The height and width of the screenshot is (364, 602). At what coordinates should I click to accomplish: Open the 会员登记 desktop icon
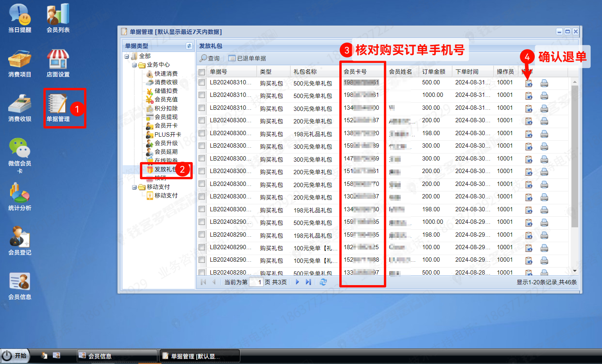(20, 241)
